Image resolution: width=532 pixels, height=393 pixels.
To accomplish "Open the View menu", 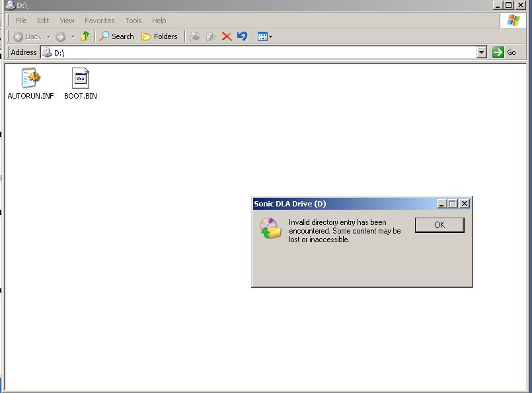I will click(x=67, y=21).
